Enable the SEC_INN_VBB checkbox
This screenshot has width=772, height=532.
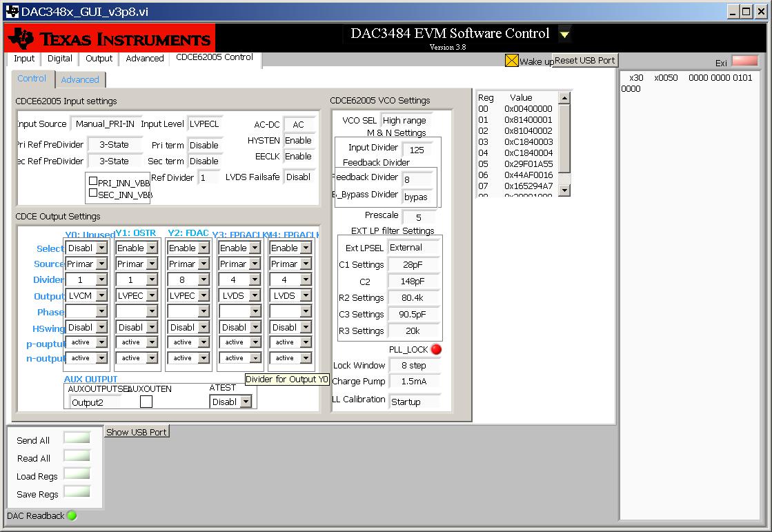pos(92,193)
